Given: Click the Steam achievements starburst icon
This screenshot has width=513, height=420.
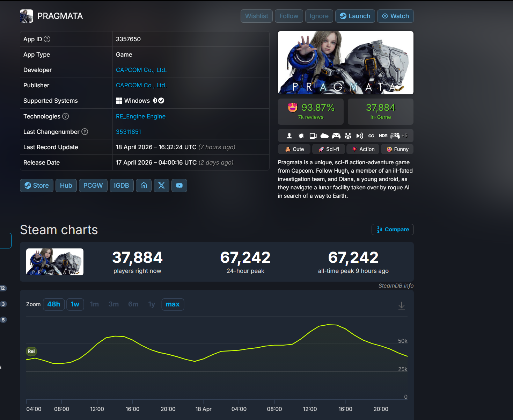Looking at the screenshot, I should click(x=301, y=136).
